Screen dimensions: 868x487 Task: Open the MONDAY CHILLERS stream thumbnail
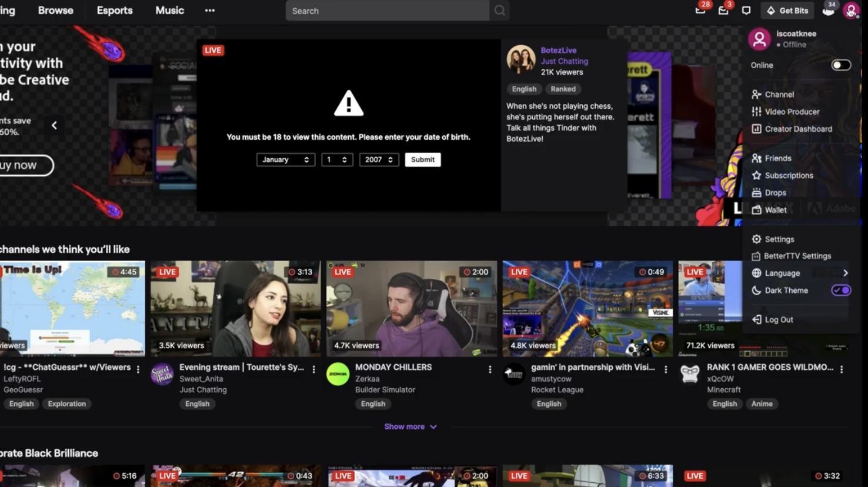point(412,309)
